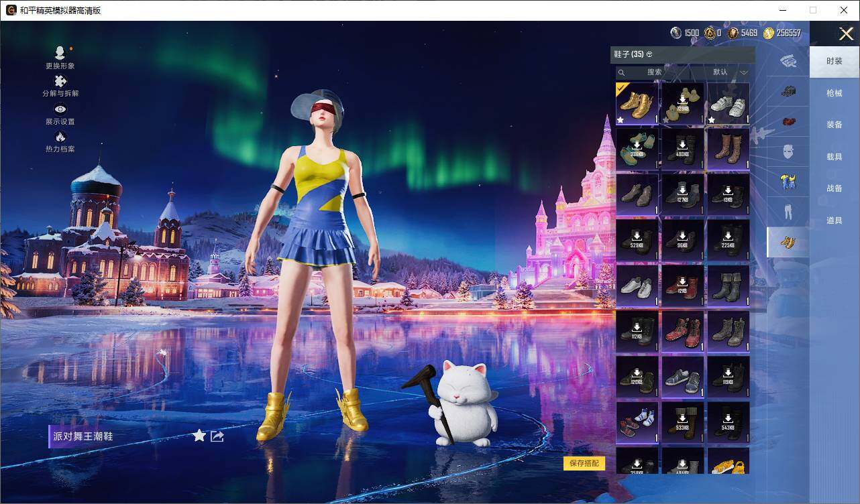The image size is (860, 504).
Task: Download the teal shoes marked 336KB
Action: tap(637, 149)
